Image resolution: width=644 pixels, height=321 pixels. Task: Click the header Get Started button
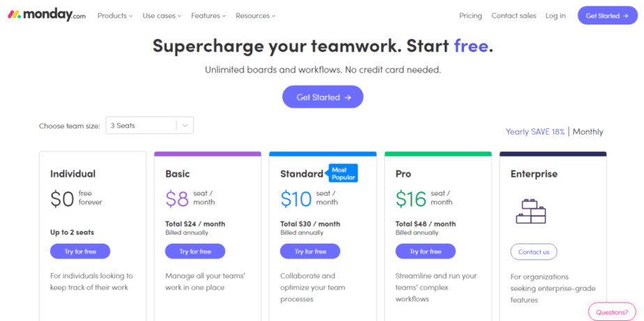tap(607, 16)
